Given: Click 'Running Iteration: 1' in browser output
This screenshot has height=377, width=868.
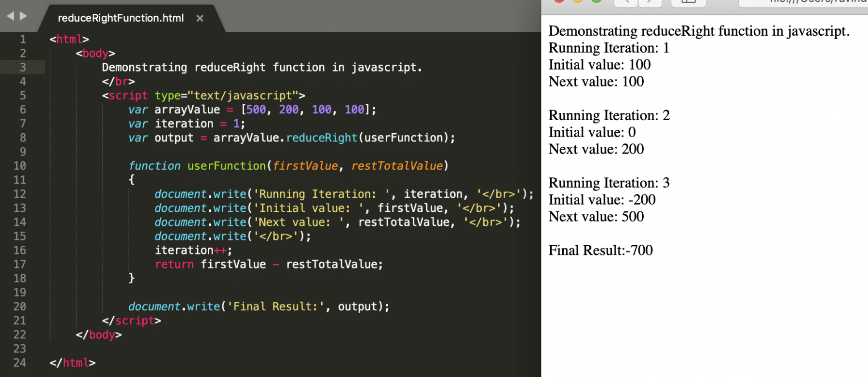Looking at the screenshot, I should tap(609, 48).
